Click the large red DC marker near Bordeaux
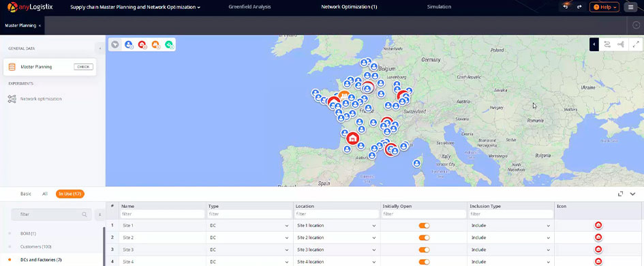The image size is (644, 266). pyautogui.click(x=352, y=138)
